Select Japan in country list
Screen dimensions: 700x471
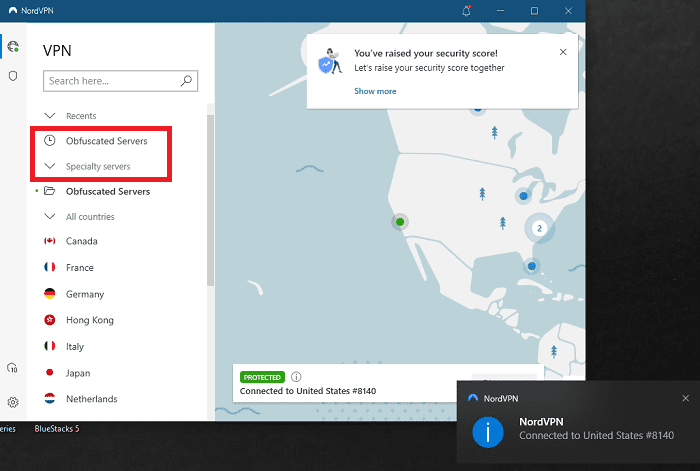click(x=78, y=373)
